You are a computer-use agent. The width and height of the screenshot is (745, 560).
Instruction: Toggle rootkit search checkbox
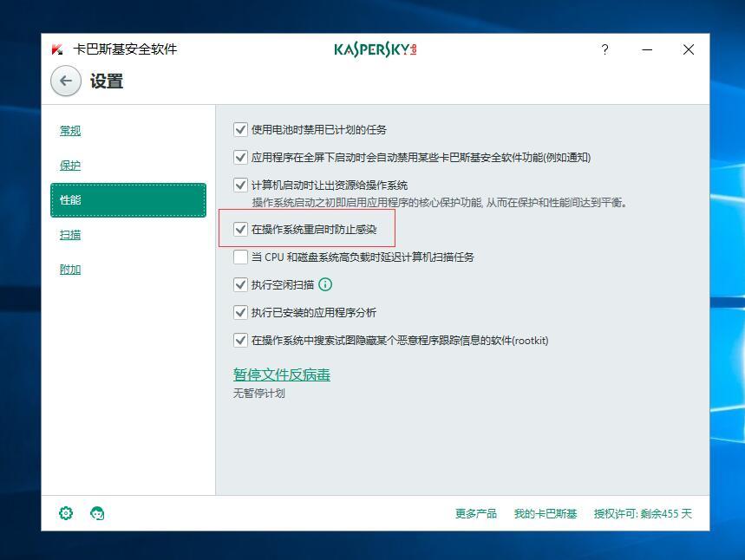[x=241, y=340]
